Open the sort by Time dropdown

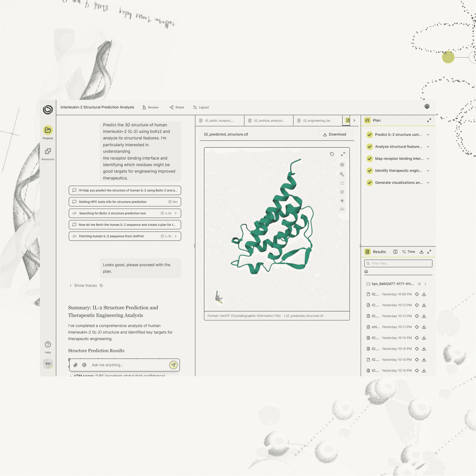pos(408,252)
